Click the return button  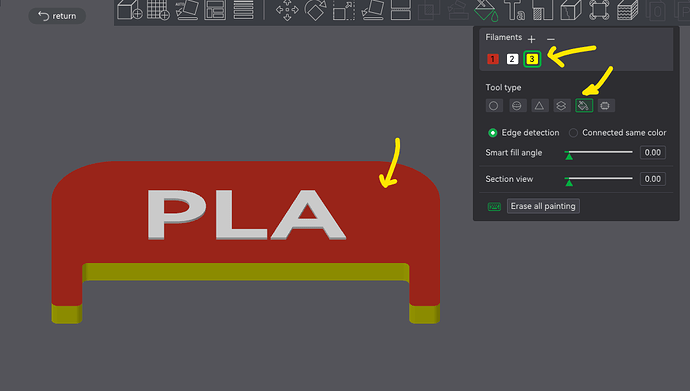pos(57,16)
